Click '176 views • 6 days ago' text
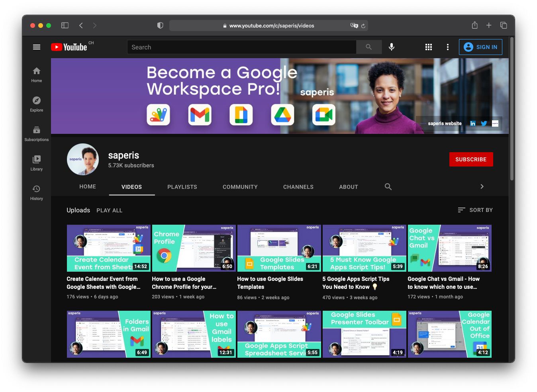 [x=92, y=297]
